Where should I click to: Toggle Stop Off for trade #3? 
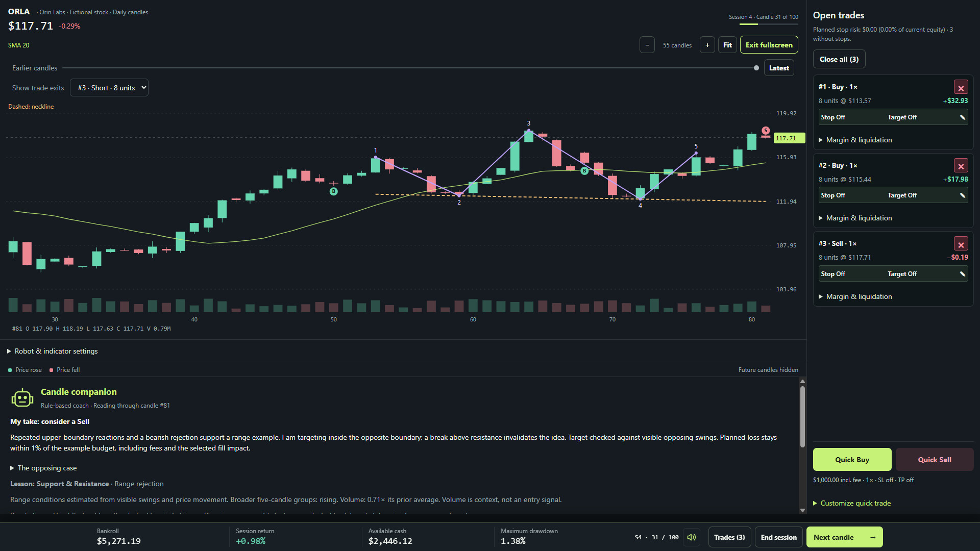tap(833, 274)
